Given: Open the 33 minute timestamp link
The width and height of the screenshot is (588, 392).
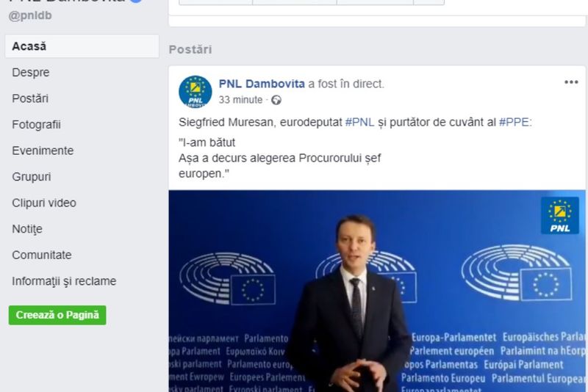Looking at the screenshot, I should 240,100.
